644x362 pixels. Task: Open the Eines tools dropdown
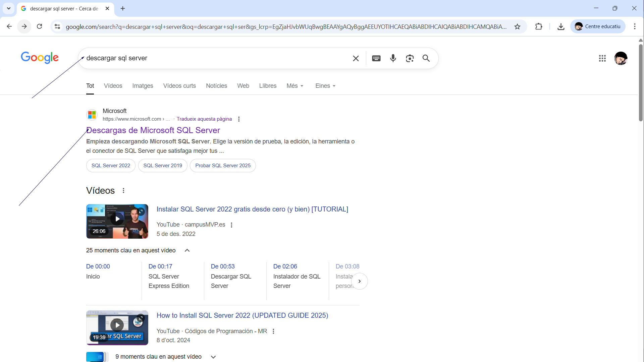325,86
